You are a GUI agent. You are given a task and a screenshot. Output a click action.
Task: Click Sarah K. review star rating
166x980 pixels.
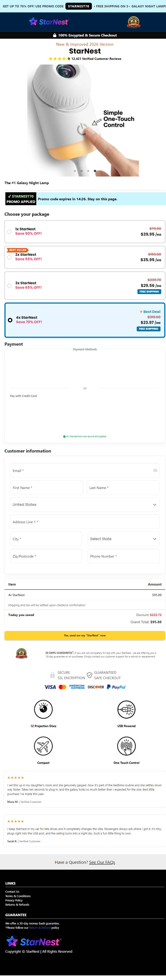coord(16,821)
